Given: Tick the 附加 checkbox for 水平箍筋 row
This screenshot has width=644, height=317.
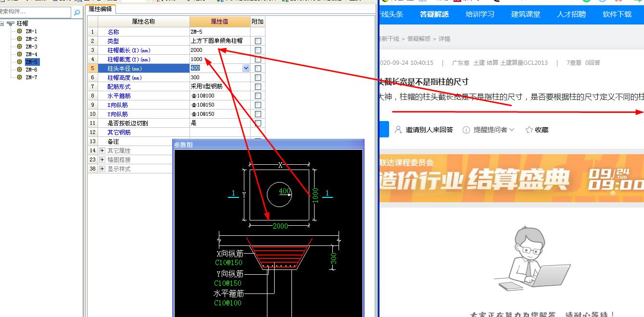Looking at the screenshot, I should tap(258, 96).
